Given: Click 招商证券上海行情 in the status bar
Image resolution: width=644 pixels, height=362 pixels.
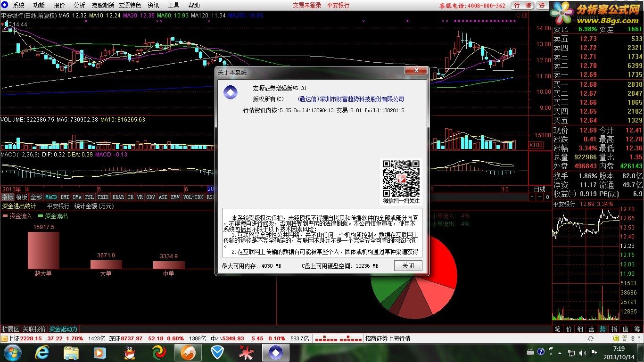Looking at the screenshot, I should [x=388, y=338].
